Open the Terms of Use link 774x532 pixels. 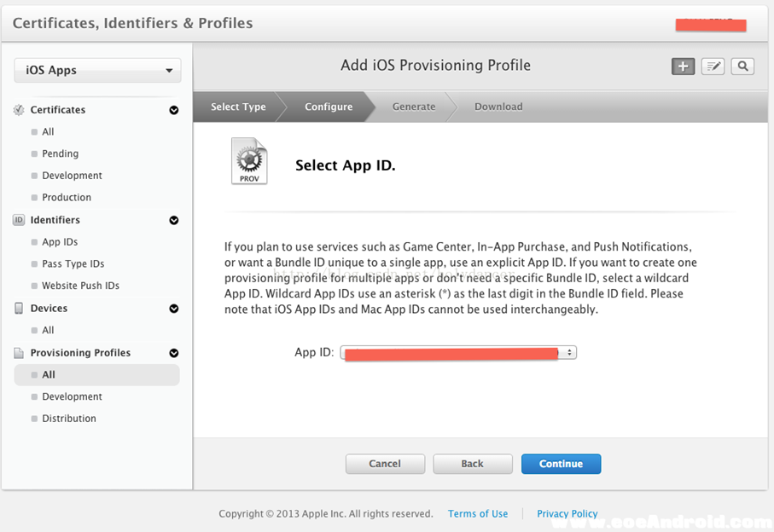(x=478, y=514)
